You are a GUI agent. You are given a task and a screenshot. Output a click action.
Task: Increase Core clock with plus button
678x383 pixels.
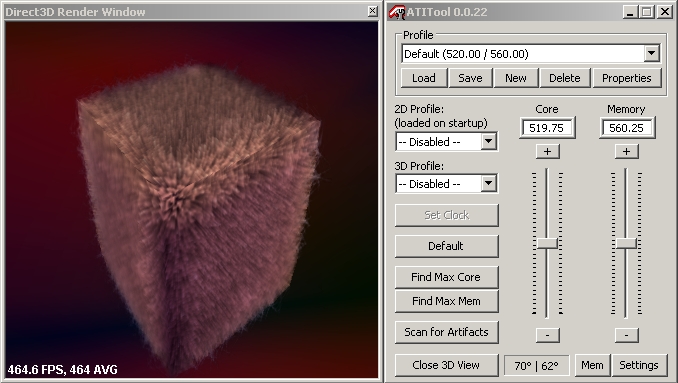coord(547,151)
